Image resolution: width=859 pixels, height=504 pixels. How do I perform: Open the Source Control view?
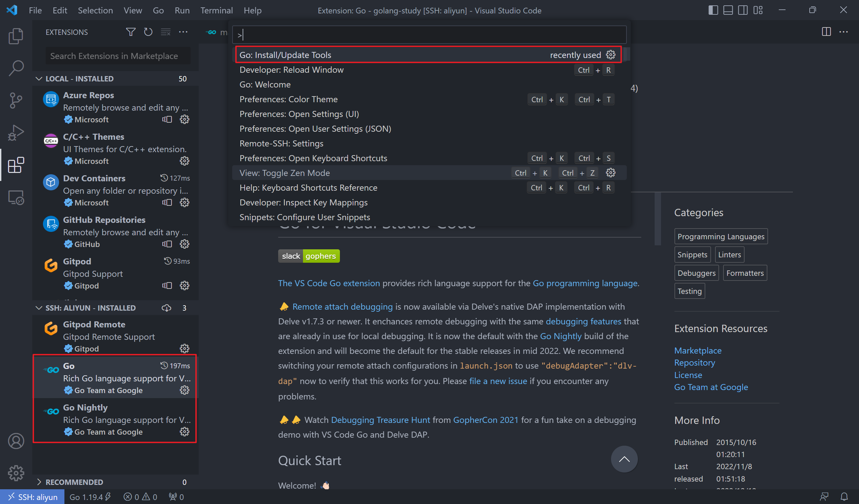click(16, 101)
